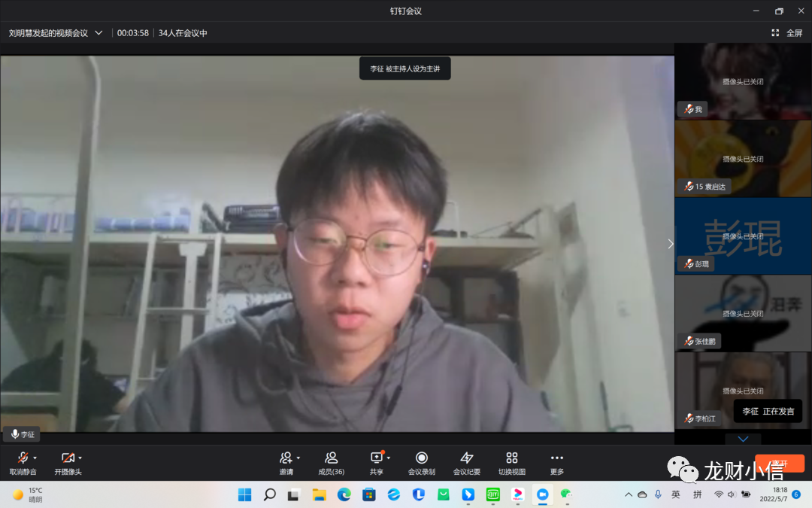812x508 pixels.
Task: Click the taskbar search magnifier icon
Action: pyautogui.click(x=269, y=494)
